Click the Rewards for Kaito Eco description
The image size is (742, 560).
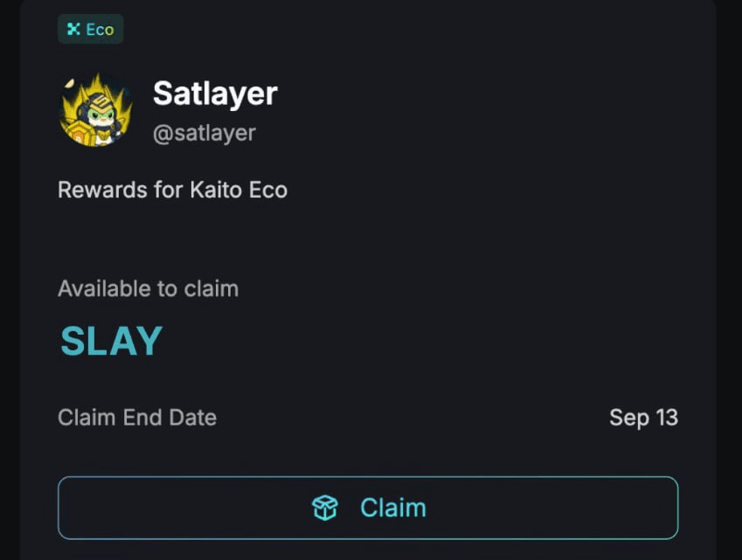(173, 190)
